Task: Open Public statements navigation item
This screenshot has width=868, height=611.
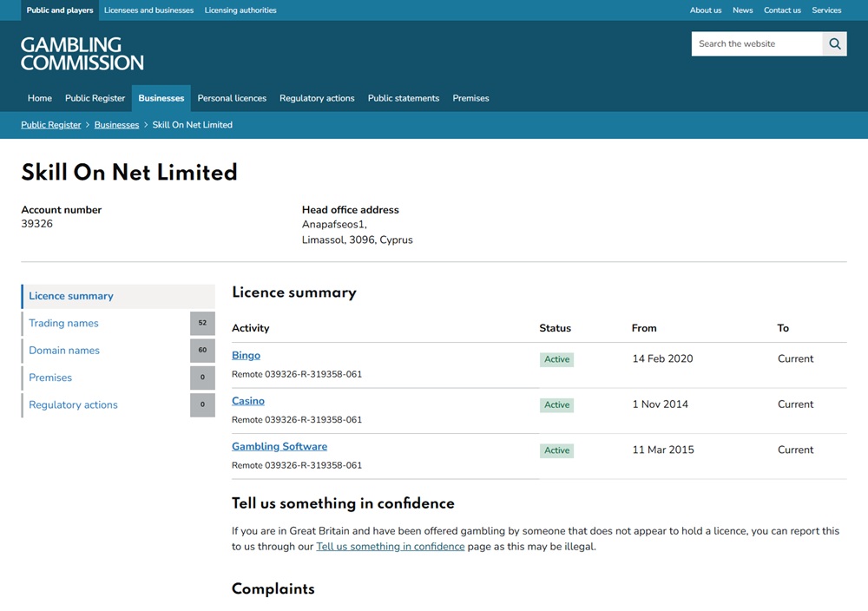Action: click(404, 98)
